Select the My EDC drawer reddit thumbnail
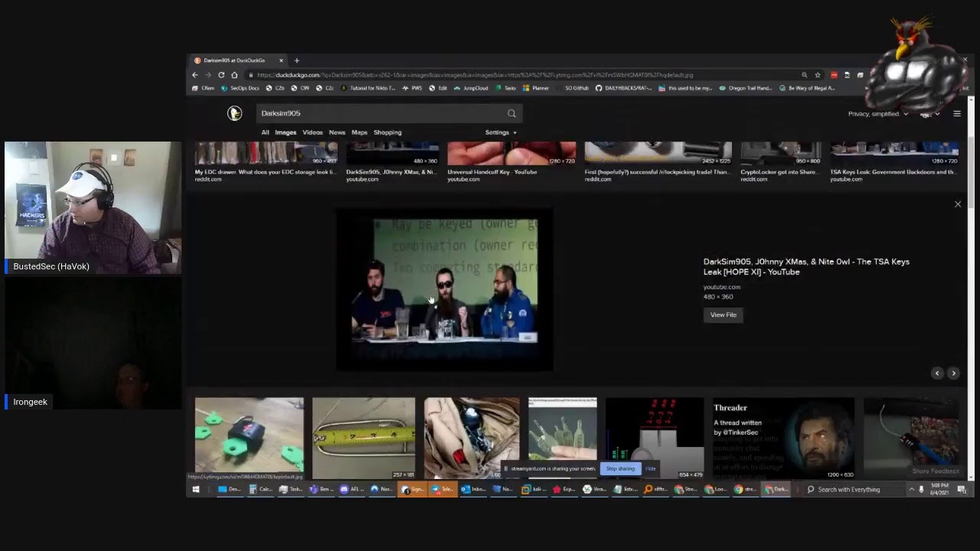 pyautogui.click(x=266, y=153)
